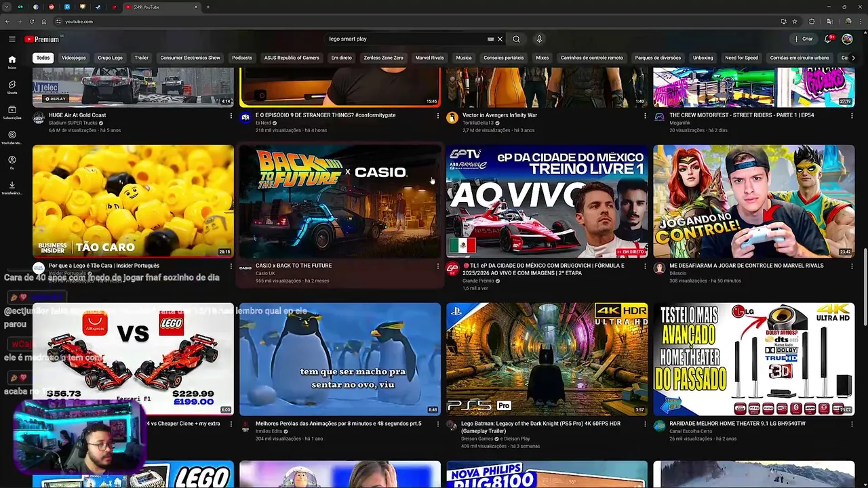
Task: Open the AliExpress vs LEGO Ferrari thumbnail
Action: (x=133, y=359)
